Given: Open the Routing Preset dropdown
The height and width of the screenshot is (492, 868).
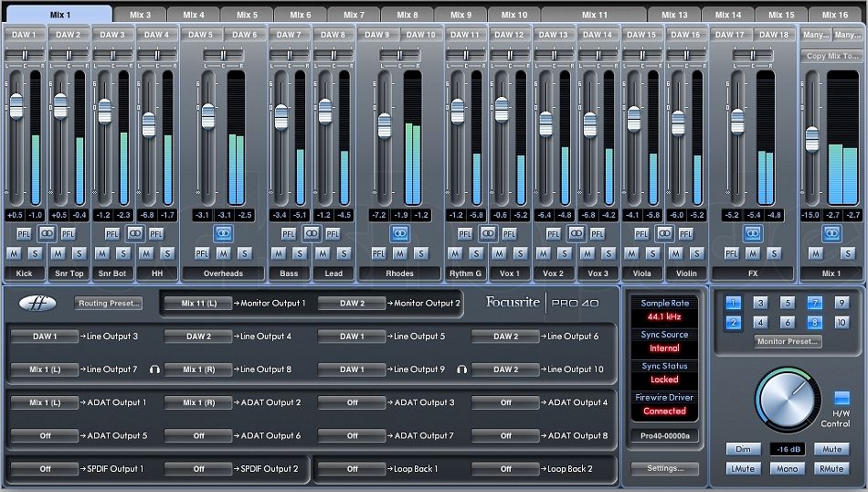Looking at the screenshot, I should [x=110, y=304].
